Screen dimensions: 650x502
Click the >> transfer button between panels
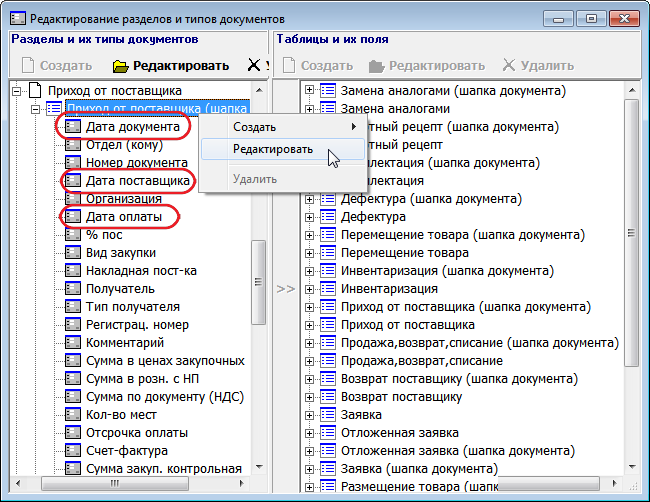pyautogui.click(x=286, y=289)
